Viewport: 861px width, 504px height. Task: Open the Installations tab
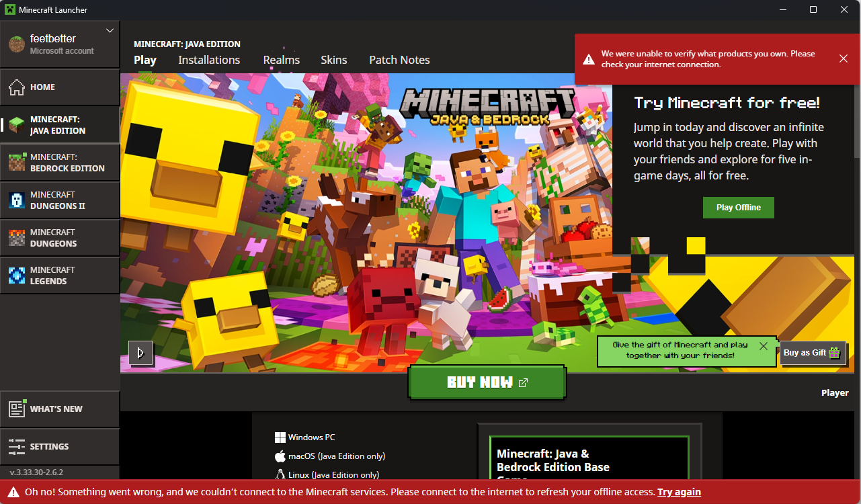point(209,60)
